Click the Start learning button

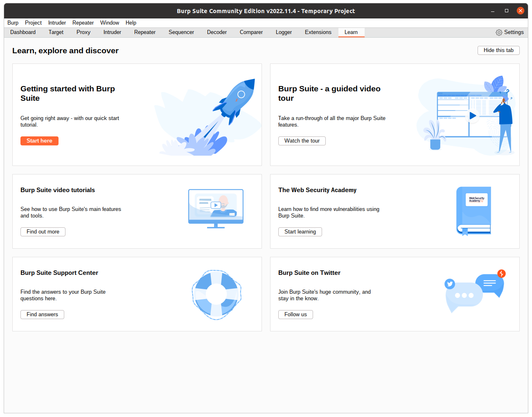[300, 232]
